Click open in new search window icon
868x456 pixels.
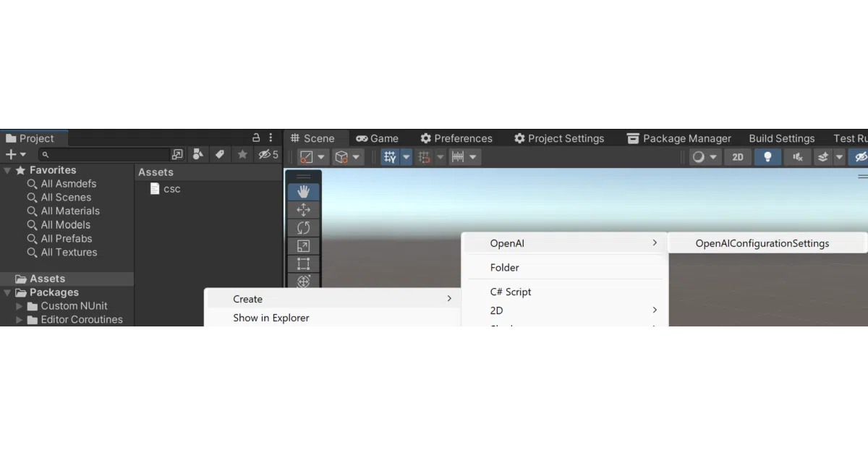[x=177, y=154]
